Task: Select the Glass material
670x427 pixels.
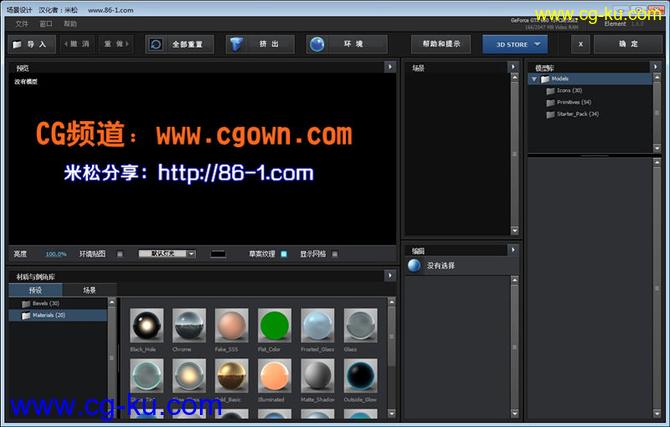Action: [x=361, y=326]
